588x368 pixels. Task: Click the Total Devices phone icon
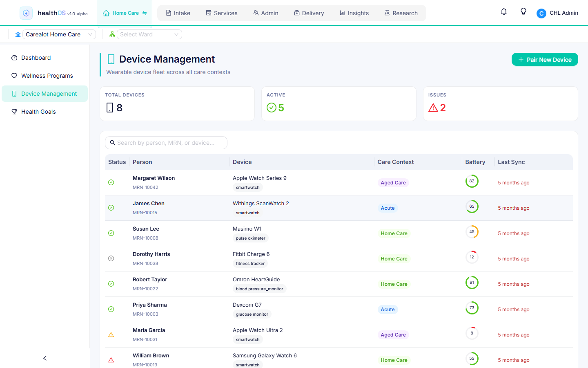(x=110, y=108)
